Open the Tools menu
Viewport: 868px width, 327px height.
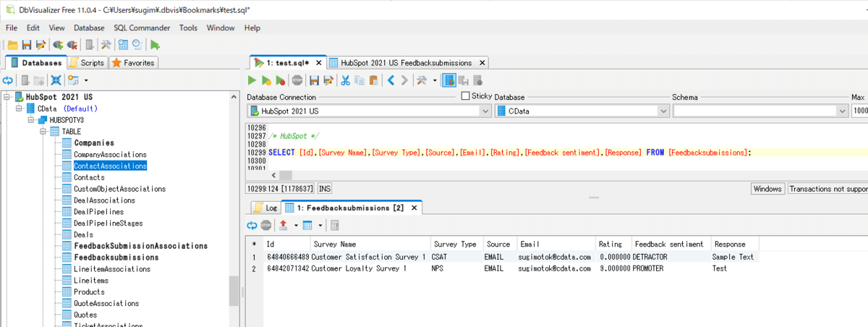(188, 27)
